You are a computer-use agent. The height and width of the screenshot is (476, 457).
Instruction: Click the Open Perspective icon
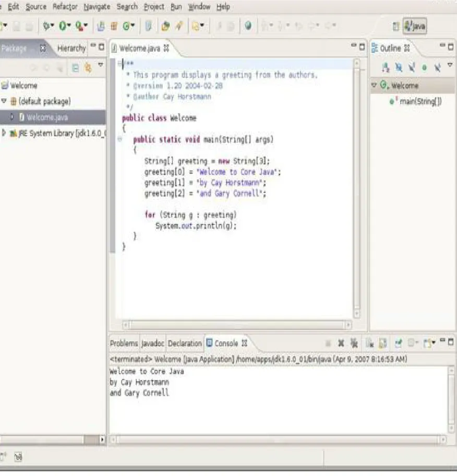tap(396, 27)
